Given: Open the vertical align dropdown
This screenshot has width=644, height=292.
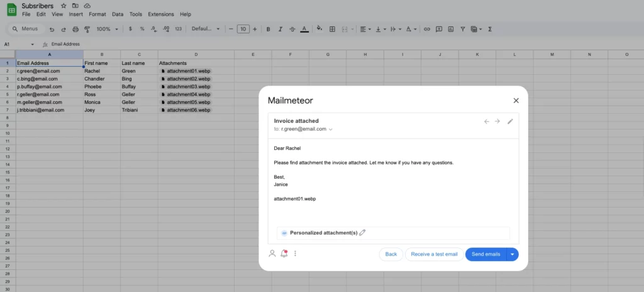Looking at the screenshot, I should pos(381,29).
